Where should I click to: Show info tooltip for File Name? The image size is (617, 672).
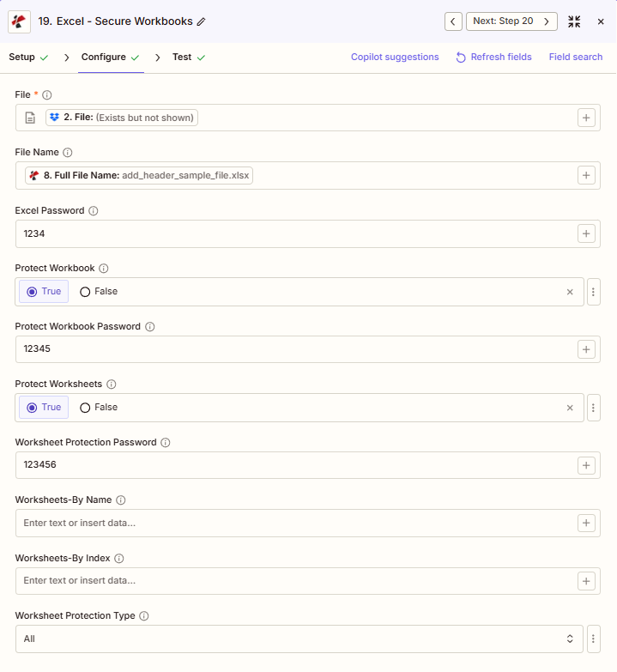coord(68,152)
